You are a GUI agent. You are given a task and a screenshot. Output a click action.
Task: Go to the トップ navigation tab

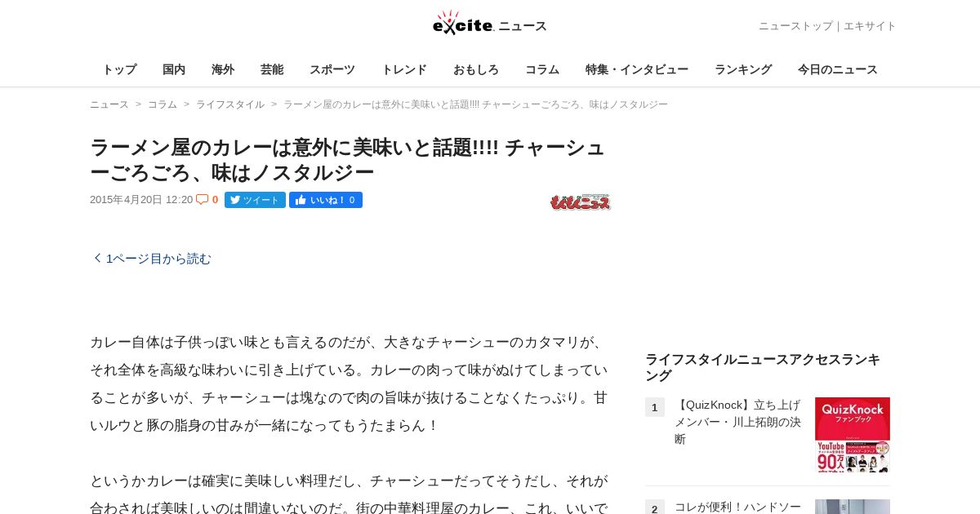[119, 69]
